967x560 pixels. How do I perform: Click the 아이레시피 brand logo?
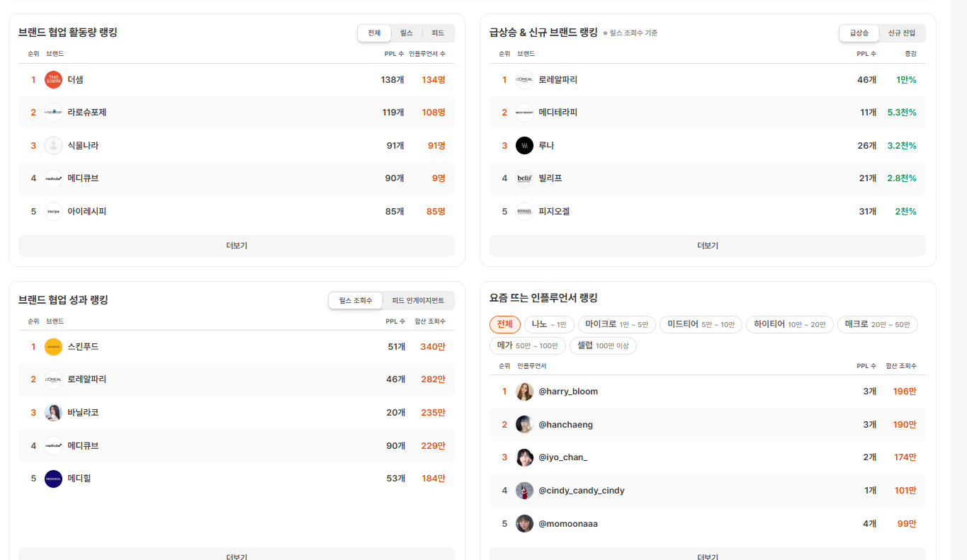tap(53, 212)
